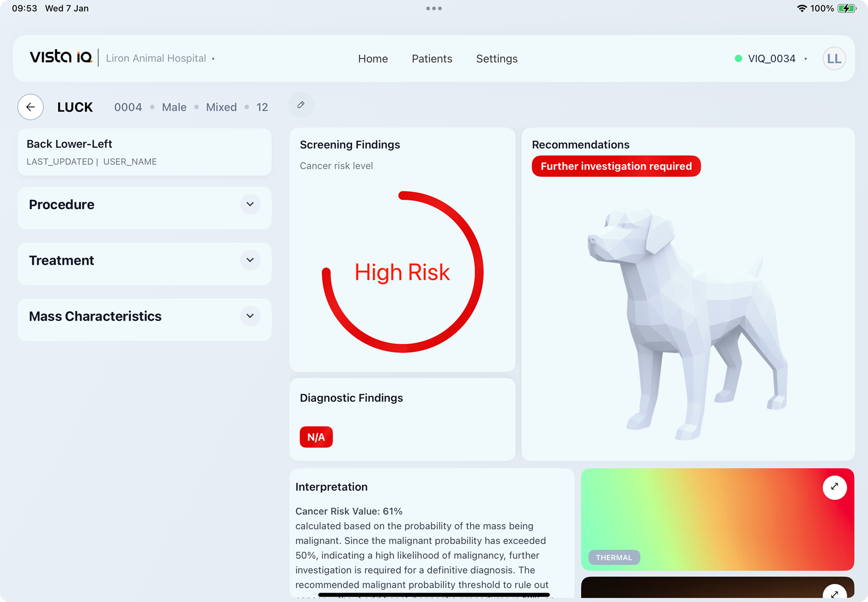
Task: Expand the thermal image to fullscreen
Action: [x=834, y=487]
